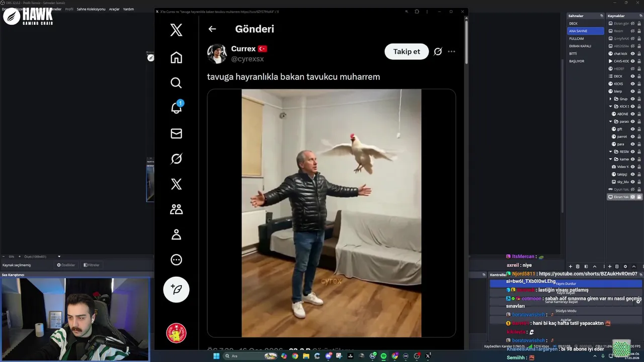Screen dimensions: 644x362
Task: Open Communities people icon in X sidebar
Action: point(176,209)
